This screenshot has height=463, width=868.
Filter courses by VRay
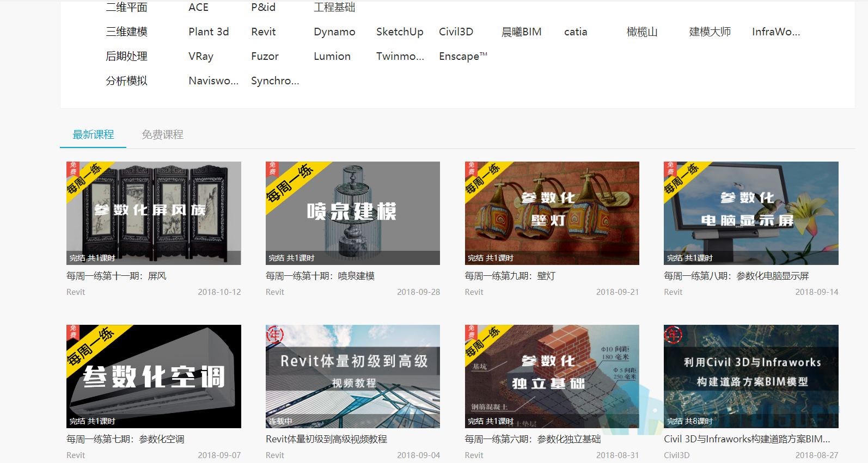point(201,56)
